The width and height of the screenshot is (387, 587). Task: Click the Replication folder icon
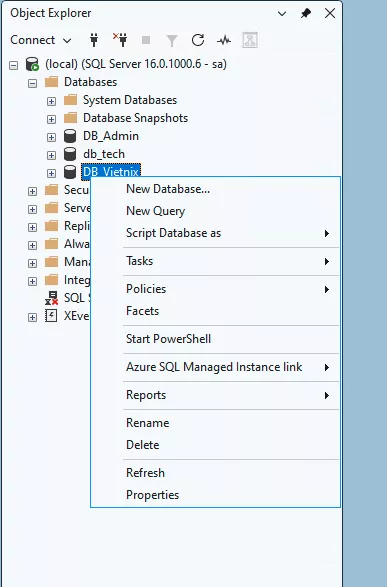click(52, 226)
